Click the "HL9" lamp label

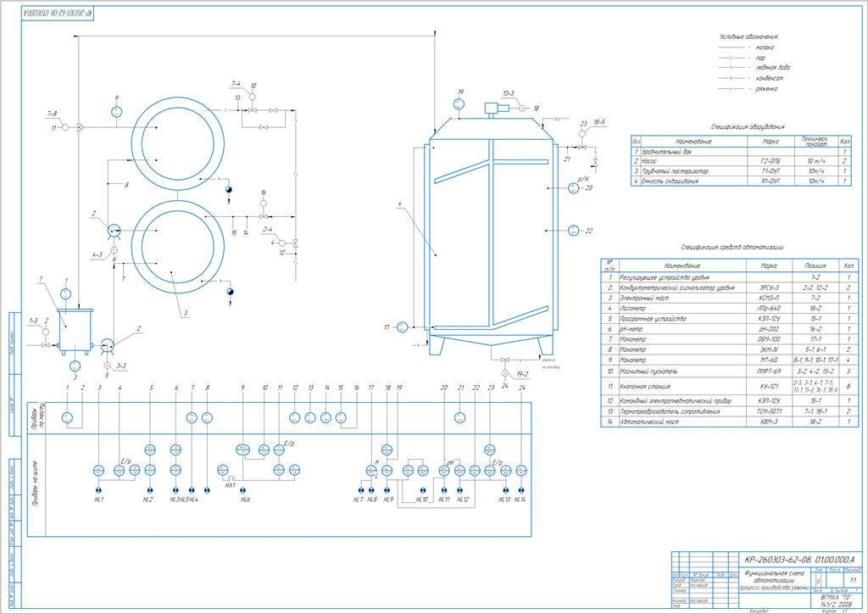point(387,500)
